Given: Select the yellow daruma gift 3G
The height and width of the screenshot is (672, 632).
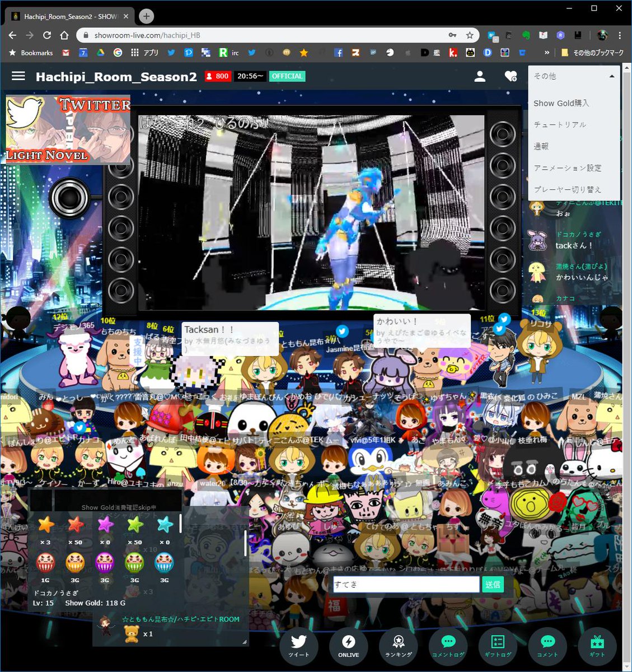Looking at the screenshot, I should pos(76,562).
